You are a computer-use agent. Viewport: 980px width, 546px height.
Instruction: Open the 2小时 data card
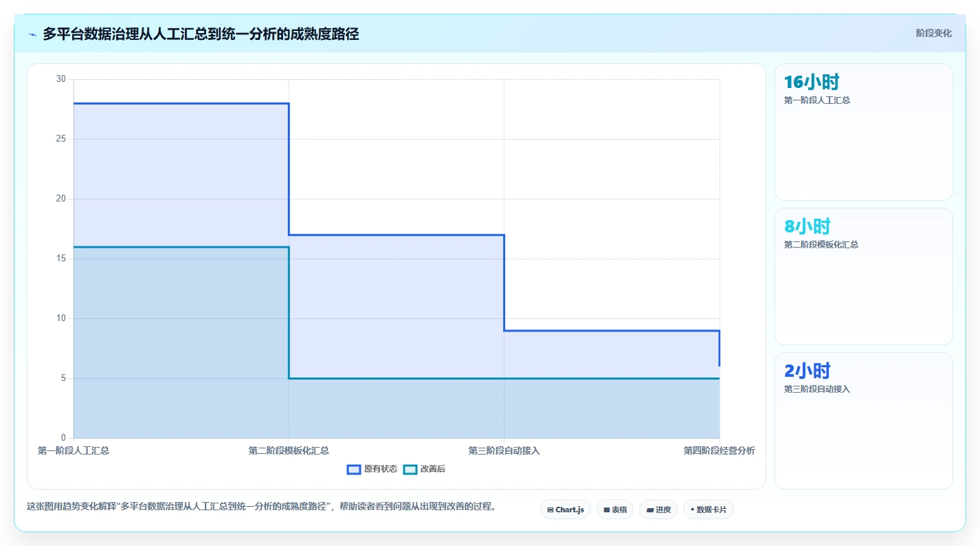click(x=864, y=421)
